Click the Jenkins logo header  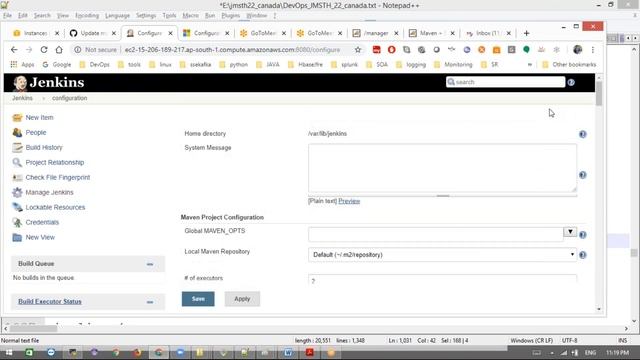[x=49, y=82]
